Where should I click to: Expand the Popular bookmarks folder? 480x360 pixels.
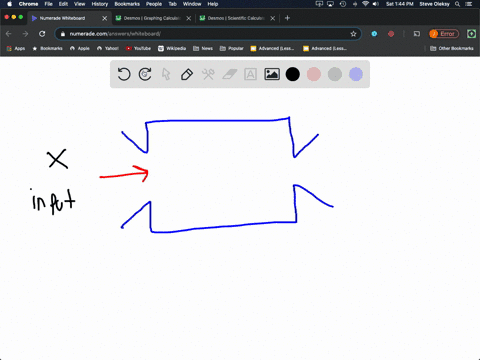[232, 48]
